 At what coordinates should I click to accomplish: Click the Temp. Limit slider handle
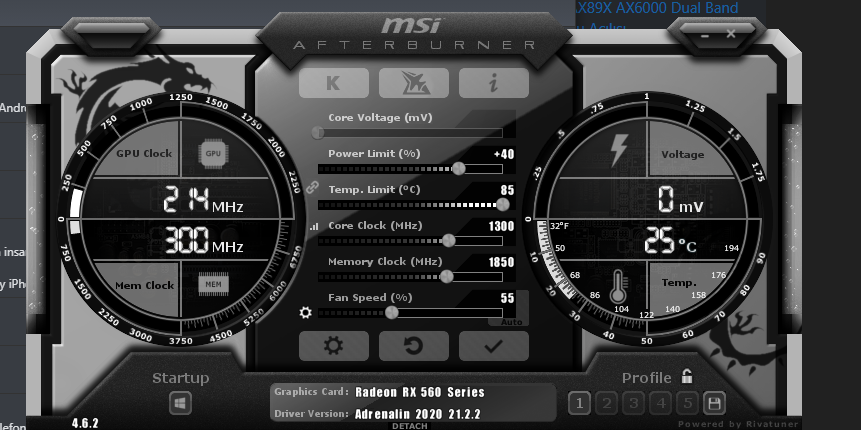pyautogui.click(x=502, y=205)
